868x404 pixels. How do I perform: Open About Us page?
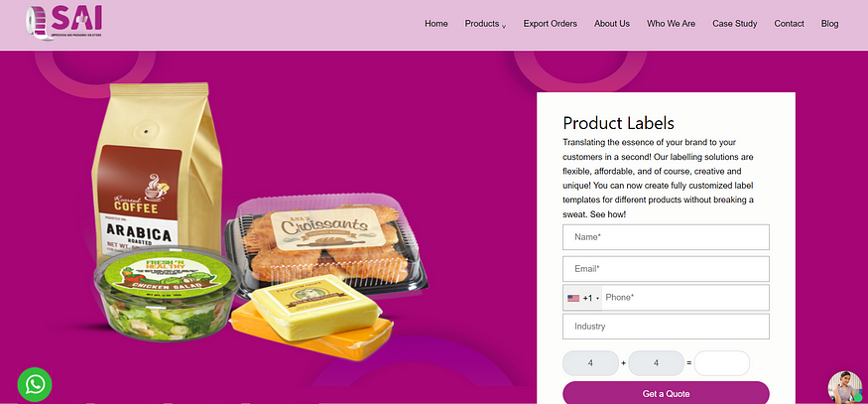pos(612,24)
